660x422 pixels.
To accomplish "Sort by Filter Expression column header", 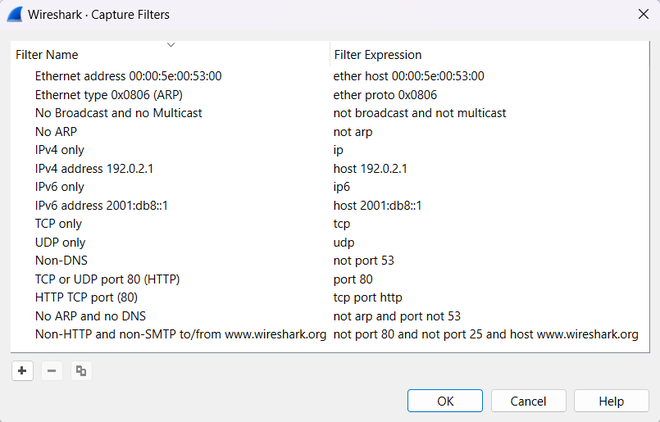I will (377, 55).
